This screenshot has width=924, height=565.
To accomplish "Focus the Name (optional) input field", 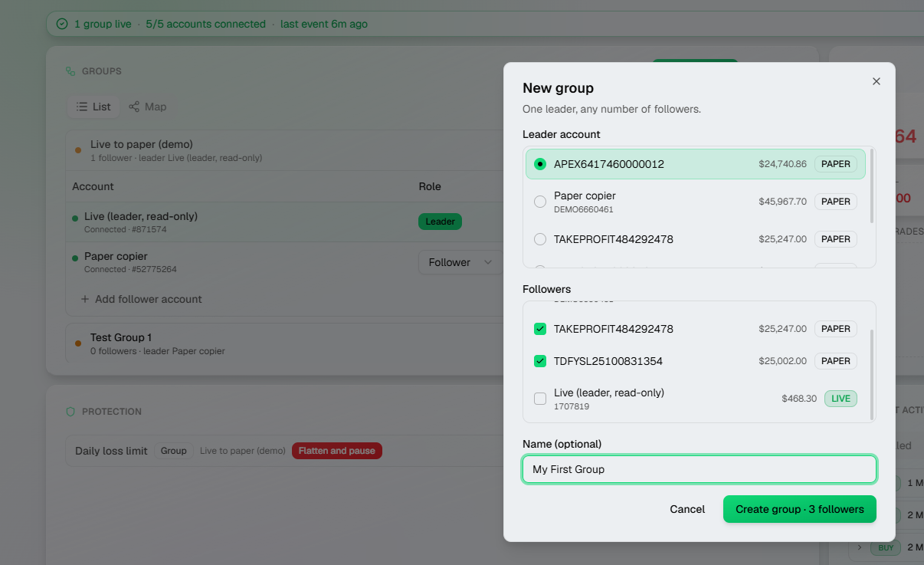I will tap(700, 469).
